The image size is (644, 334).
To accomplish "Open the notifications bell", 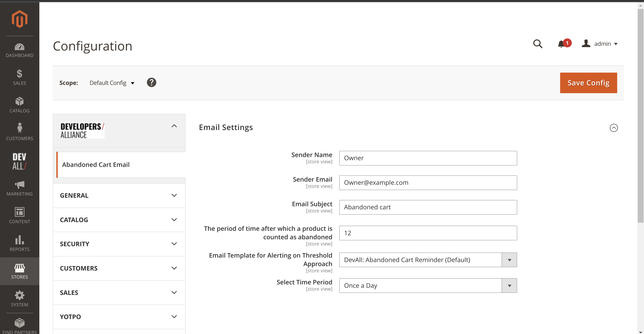I will tap(561, 44).
